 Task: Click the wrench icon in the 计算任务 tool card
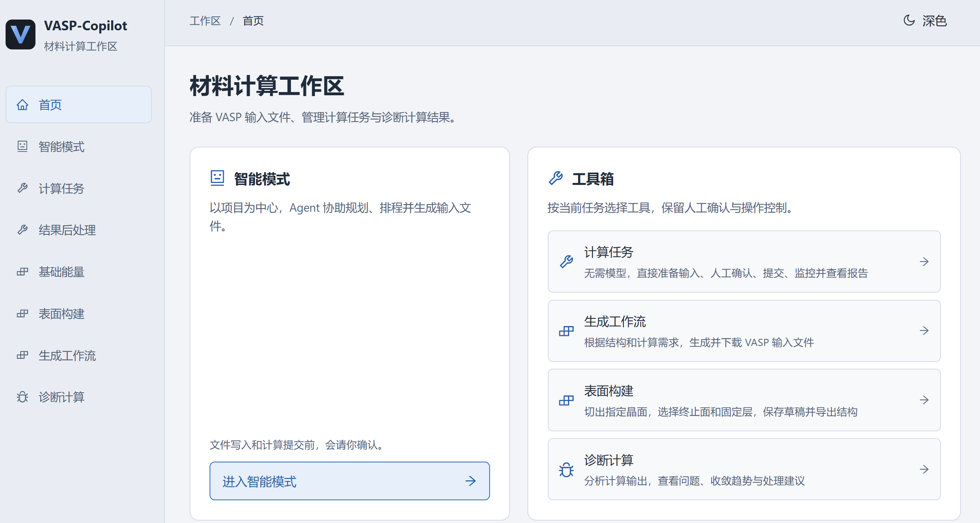566,261
